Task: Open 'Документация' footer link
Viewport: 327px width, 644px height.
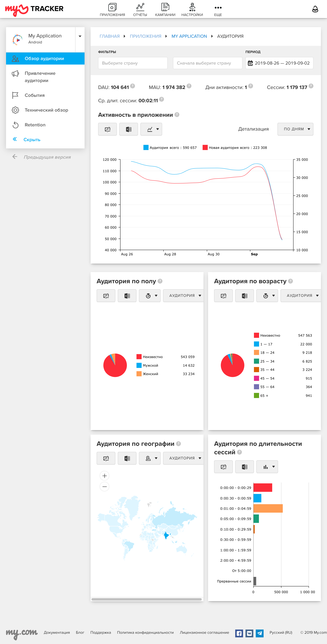Action: click(57, 633)
